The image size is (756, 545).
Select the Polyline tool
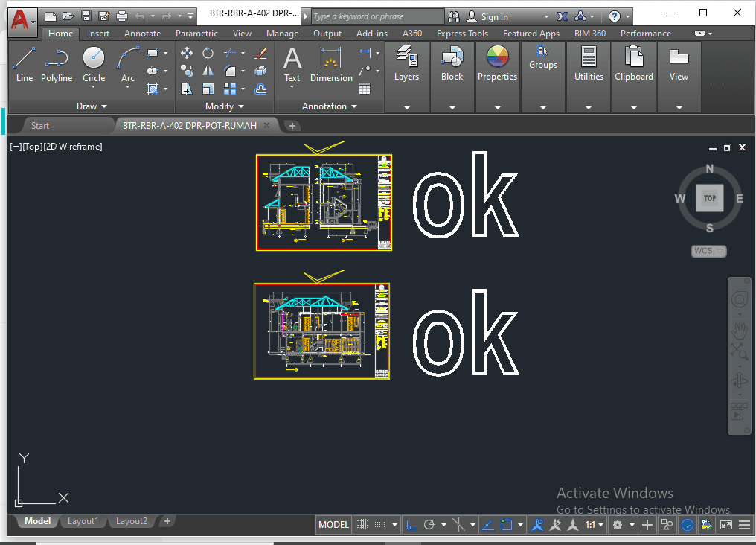coord(57,64)
